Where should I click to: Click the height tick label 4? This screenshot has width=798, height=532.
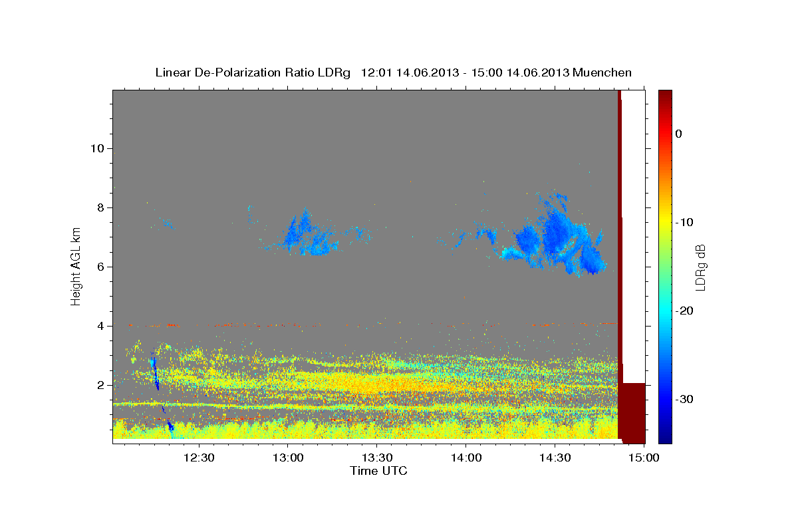click(100, 326)
